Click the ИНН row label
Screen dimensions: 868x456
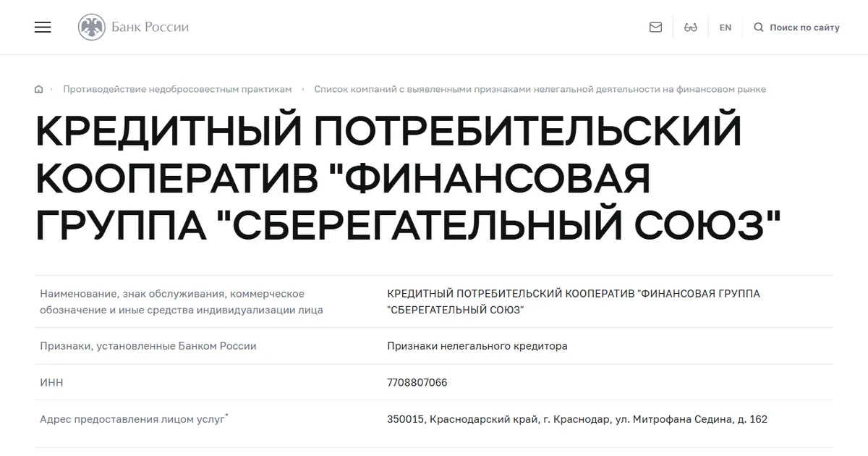[x=51, y=382]
